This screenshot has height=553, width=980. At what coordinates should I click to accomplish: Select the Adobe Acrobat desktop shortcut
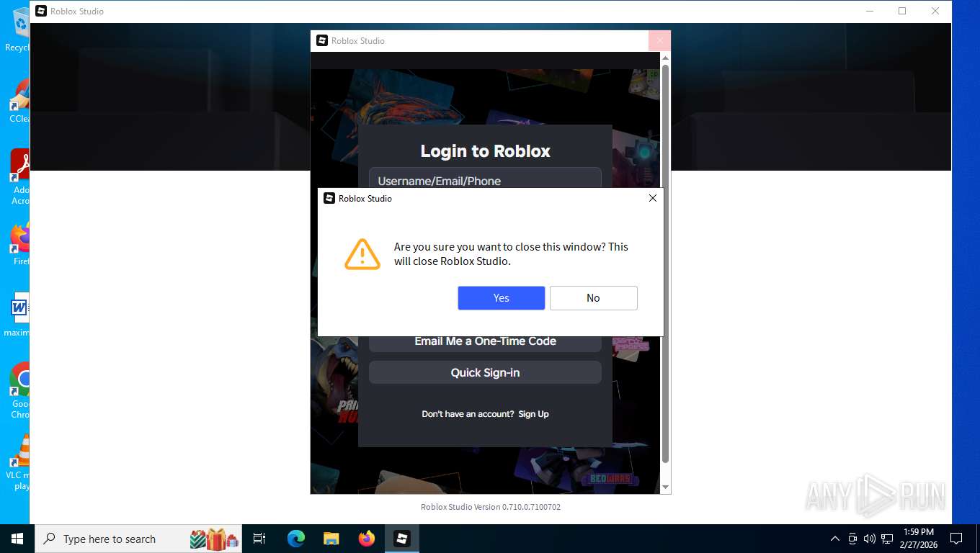pyautogui.click(x=20, y=176)
